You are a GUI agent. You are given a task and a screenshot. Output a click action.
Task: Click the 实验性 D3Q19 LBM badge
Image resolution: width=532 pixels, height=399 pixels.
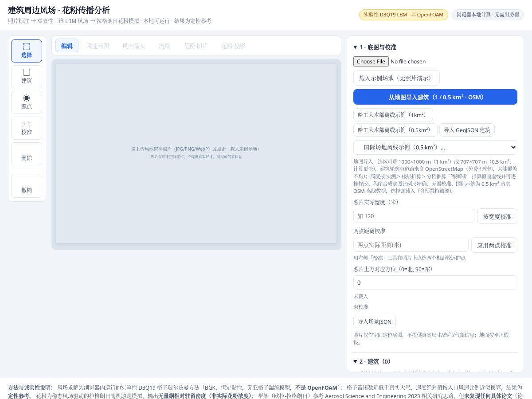click(403, 15)
